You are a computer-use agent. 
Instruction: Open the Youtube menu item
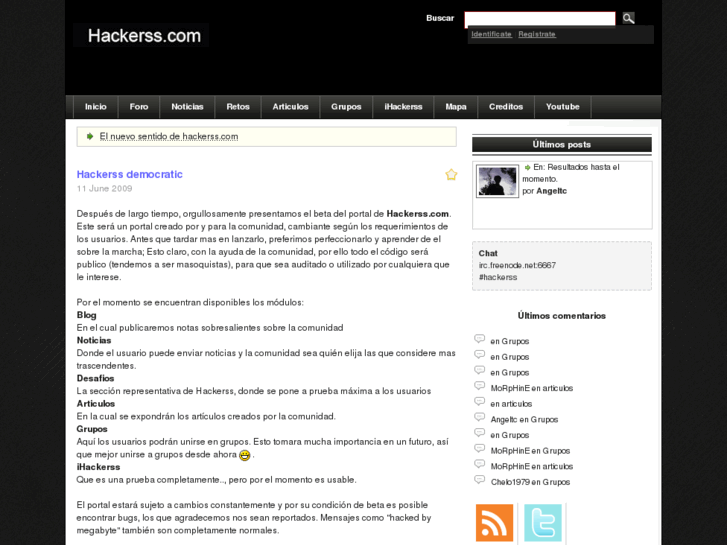pyautogui.click(x=562, y=107)
